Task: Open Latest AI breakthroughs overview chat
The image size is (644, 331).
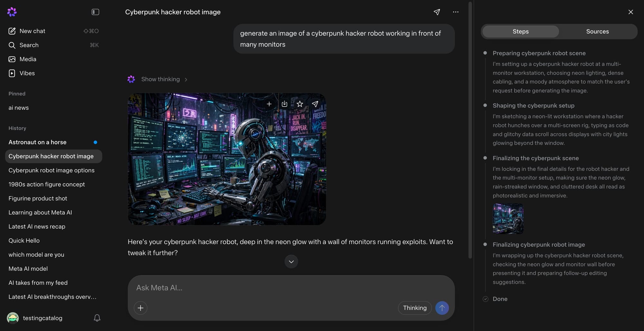Action: pos(53,297)
